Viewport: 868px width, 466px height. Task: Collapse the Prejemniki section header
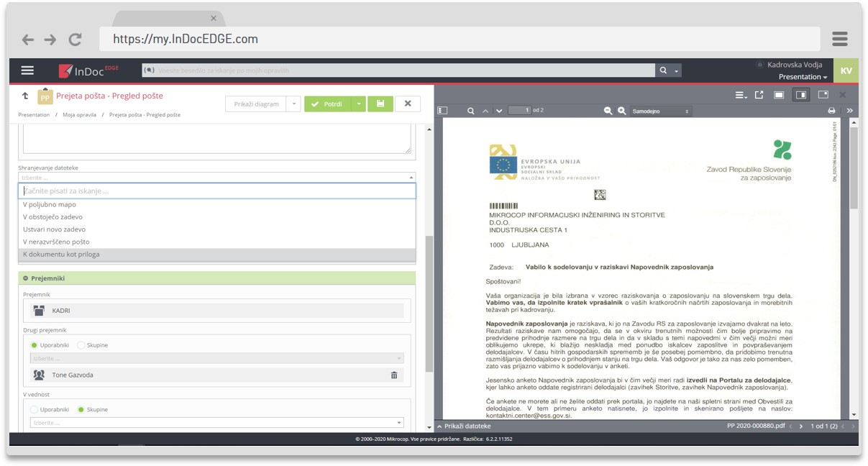click(217, 278)
